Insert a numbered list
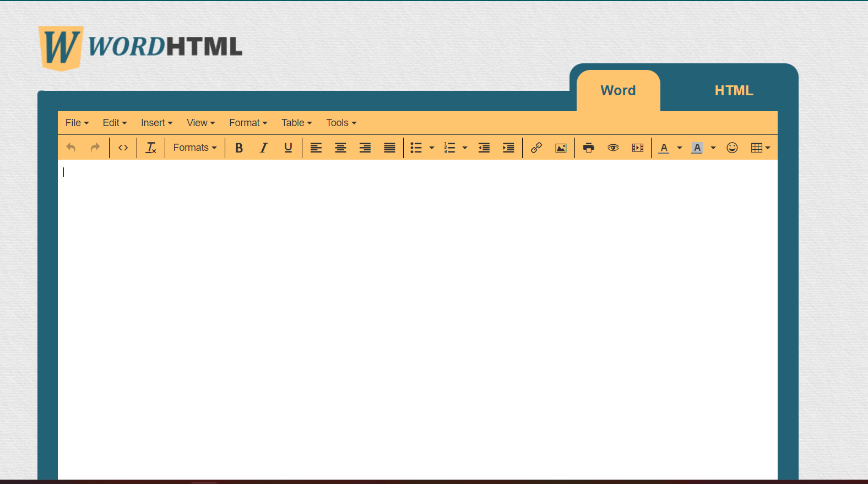 (450, 148)
